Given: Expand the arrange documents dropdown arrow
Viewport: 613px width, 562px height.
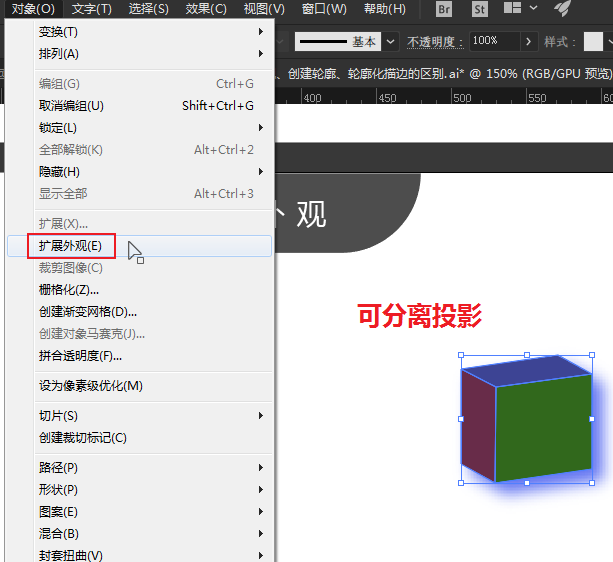Looking at the screenshot, I should point(533,8).
